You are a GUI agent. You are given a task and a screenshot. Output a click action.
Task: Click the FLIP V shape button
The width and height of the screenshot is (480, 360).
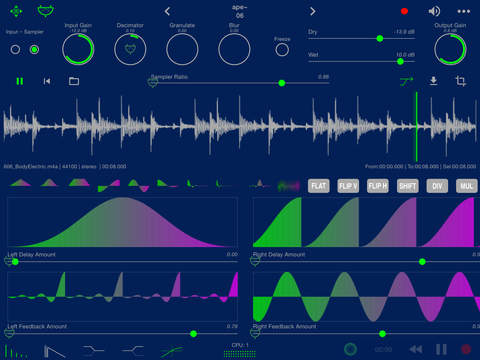point(348,186)
